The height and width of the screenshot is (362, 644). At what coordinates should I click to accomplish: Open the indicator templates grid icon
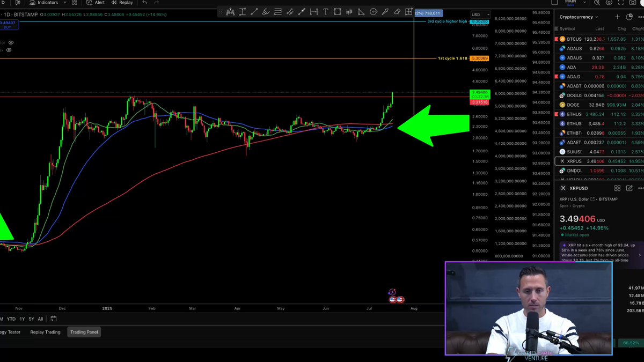(75, 3)
